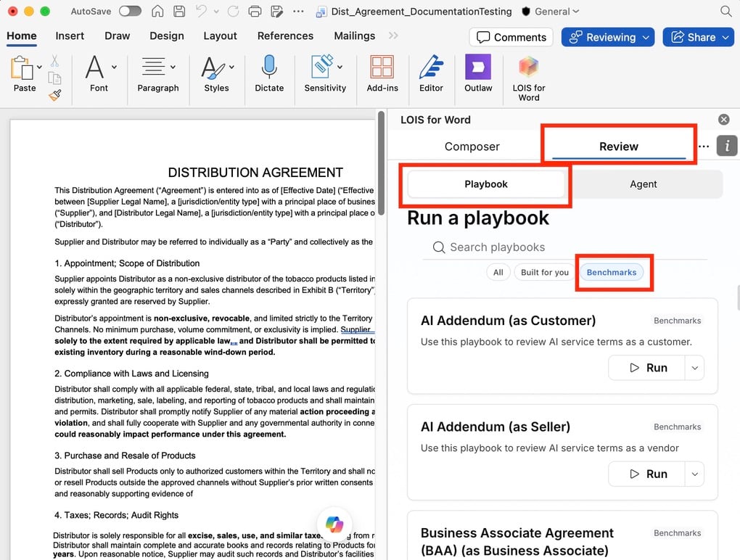
Task: Click the Copilot floating icon in document
Action: pos(334,524)
